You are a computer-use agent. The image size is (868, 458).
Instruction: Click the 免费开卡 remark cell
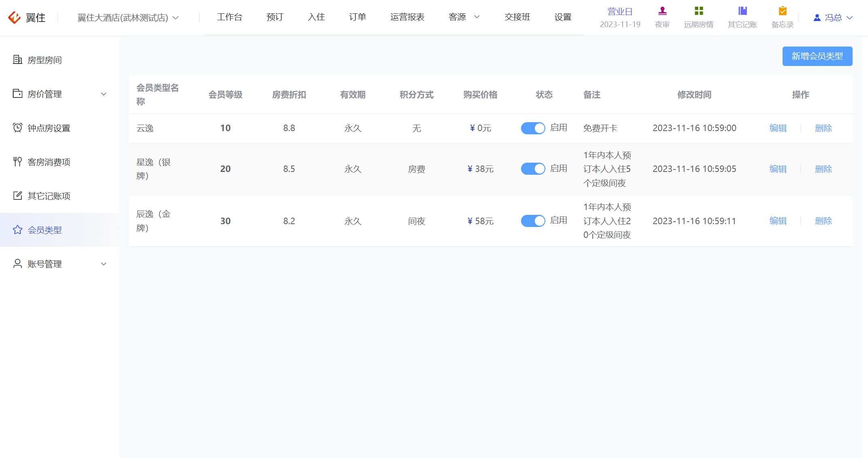pyautogui.click(x=600, y=128)
